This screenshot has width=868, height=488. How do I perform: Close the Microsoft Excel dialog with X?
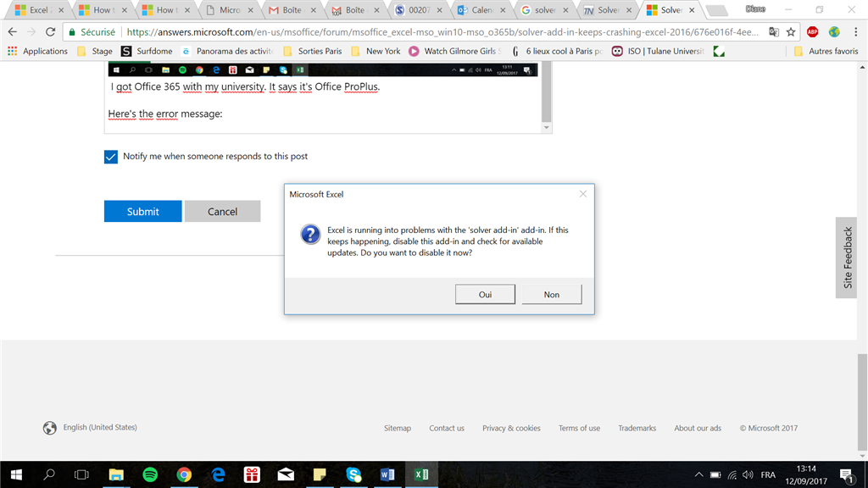[x=583, y=194]
